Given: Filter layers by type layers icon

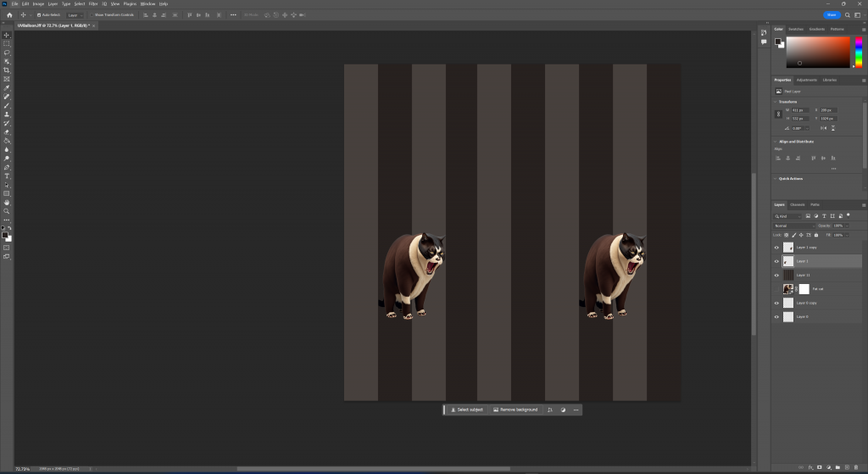Looking at the screenshot, I should point(824,216).
